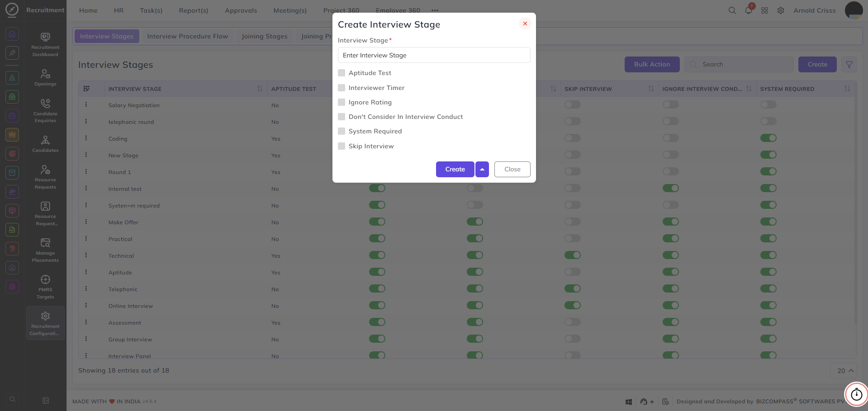Image resolution: width=868 pixels, height=411 pixels.
Task: Open the row menu for Salary Negotiation
Action: tap(86, 105)
